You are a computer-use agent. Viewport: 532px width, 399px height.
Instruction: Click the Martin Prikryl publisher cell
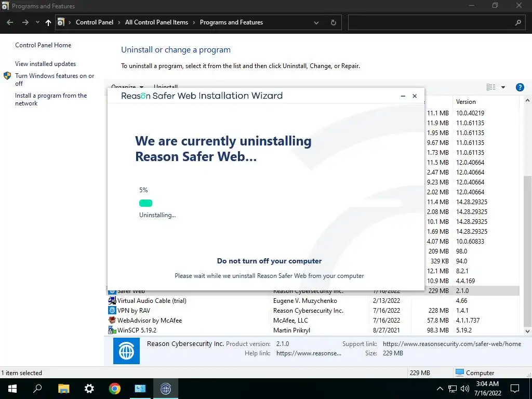click(x=291, y=330)
